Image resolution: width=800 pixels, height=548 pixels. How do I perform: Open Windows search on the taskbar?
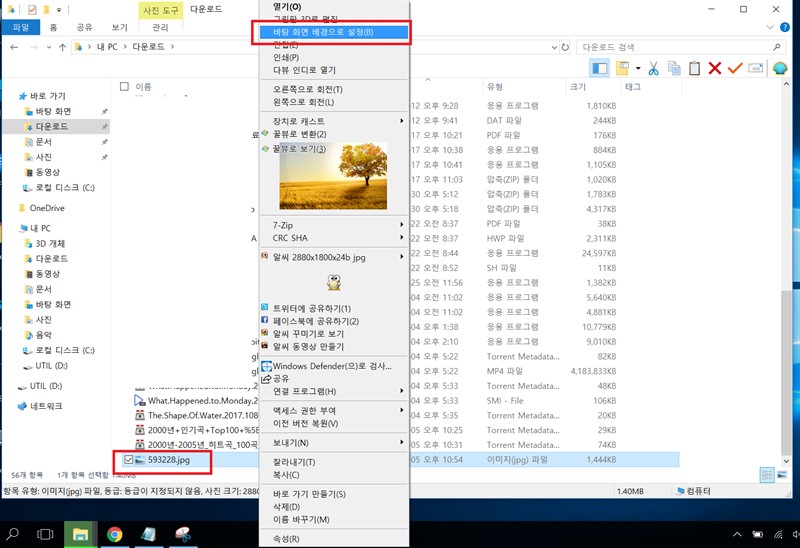[x=12, y=534]
